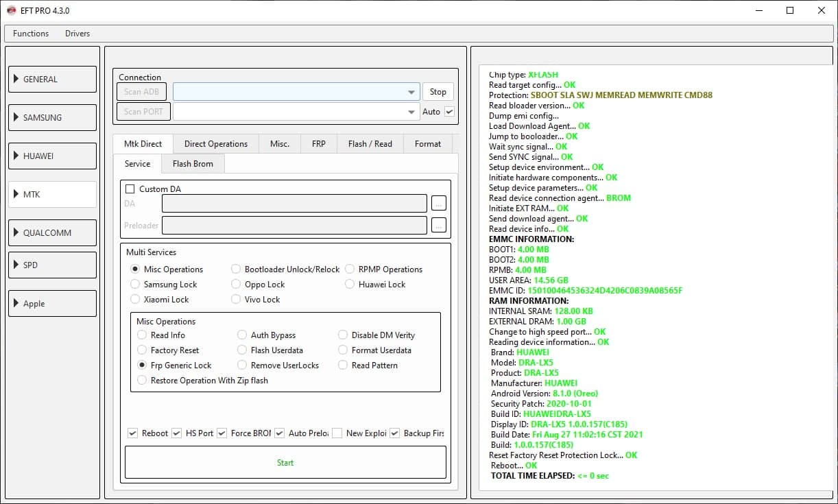Click the Preloader file path field
This screenshot has height=504, width=838.
[x=294, y=226]
